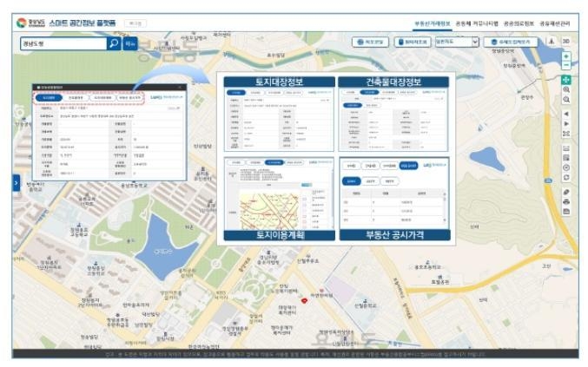Click the refresh icon in right toolbar
Image resolution: width=588 pixels, height=367 pixels.
pyautogui.click(x=566, y=177)
